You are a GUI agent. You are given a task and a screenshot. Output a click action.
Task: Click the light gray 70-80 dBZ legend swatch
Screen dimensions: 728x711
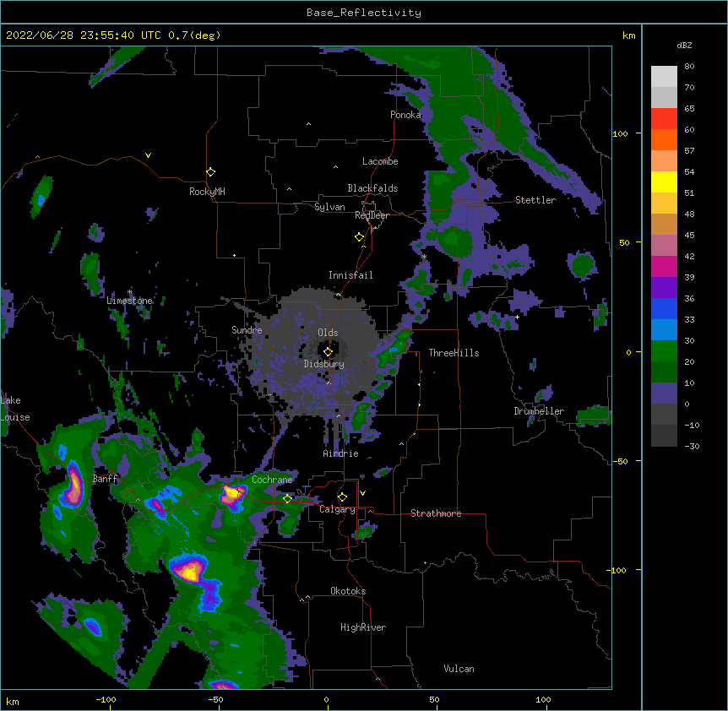[664, 77]
